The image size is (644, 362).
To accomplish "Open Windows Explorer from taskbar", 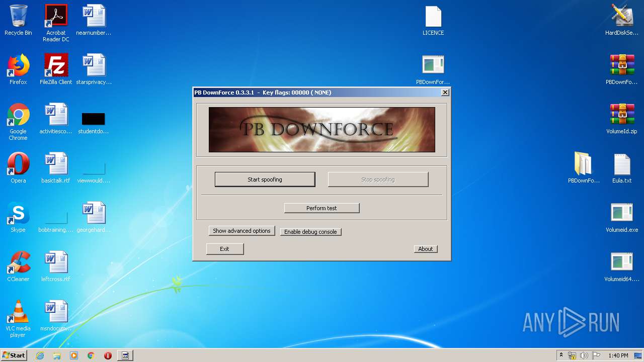I will coord(57,355).
